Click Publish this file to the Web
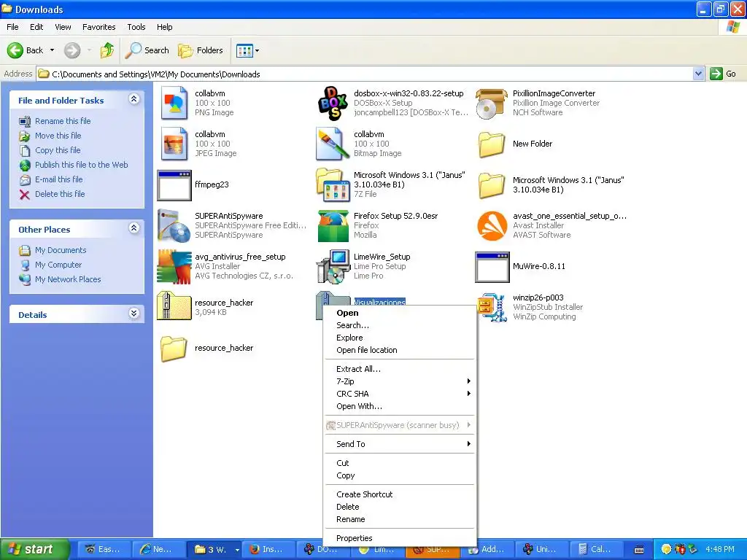This screenshot has height=560, width=747. tap(82, 165)
